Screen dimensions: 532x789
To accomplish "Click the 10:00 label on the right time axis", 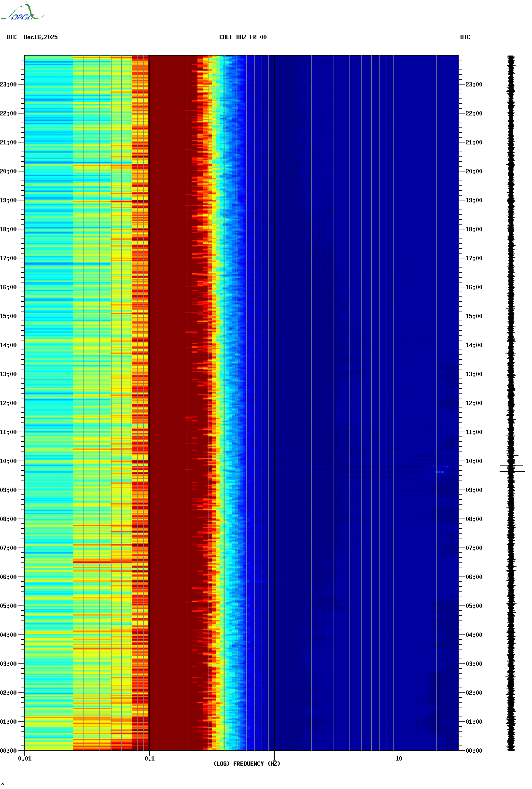I will (x=474, y=461).
